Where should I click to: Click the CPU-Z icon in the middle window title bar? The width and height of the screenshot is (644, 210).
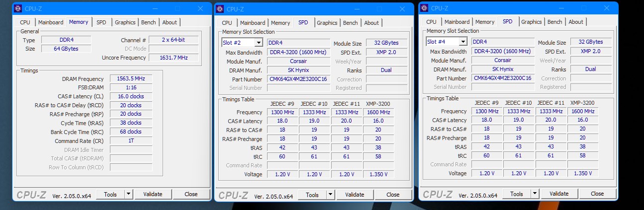pyautogui.click(x=220, y=9)
